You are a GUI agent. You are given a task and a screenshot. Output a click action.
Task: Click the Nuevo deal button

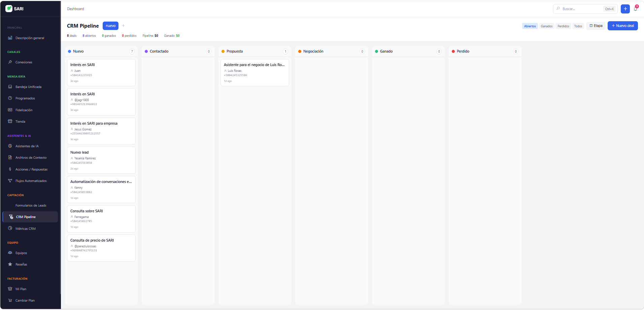click(x=622, y=26)
